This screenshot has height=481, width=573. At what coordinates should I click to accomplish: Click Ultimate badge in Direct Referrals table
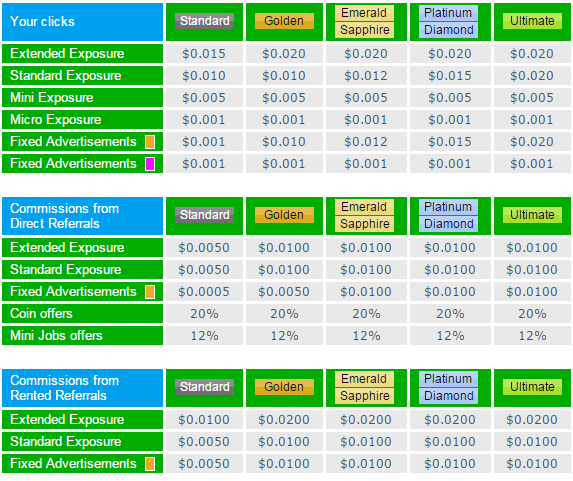click(x=532, y=215)
